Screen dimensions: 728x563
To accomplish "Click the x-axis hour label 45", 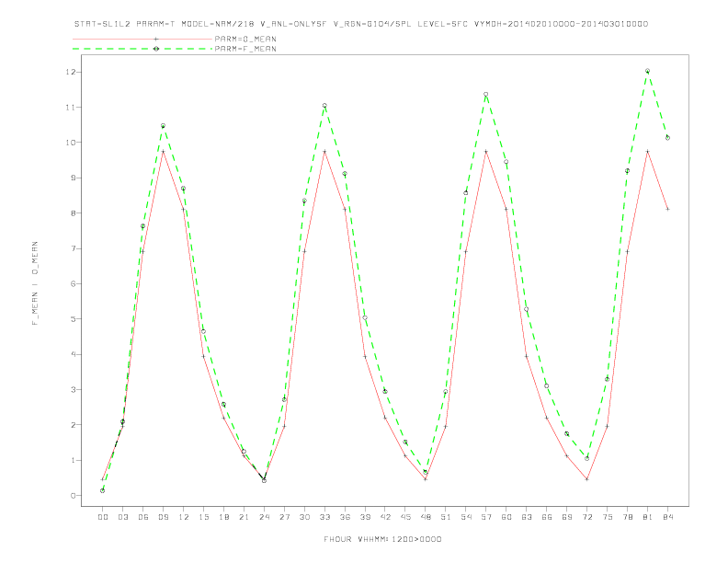I will 405,517.
